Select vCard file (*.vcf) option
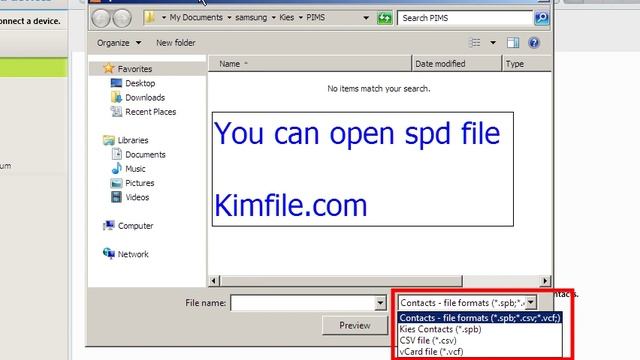This screenshot has height=360, width=640. 480,351
